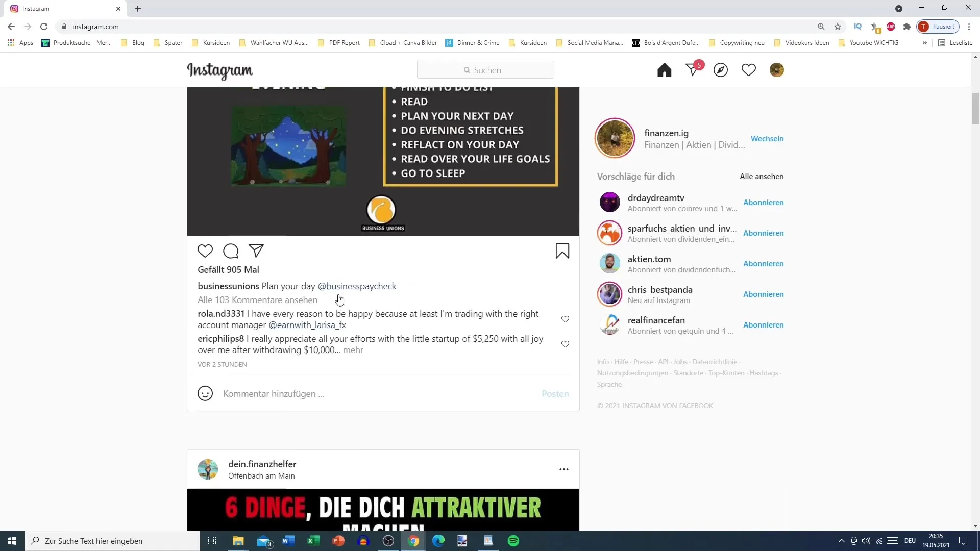The height and width of the screenshot is (551, 980).
Task: Go back in browser history
Action: 11,27
